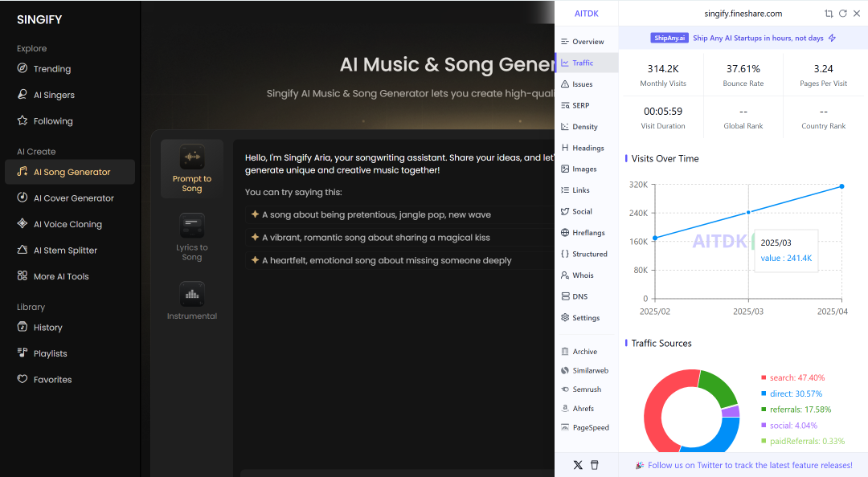
Task: Open Ahrefs external tool
Action: tap(577, 409)
